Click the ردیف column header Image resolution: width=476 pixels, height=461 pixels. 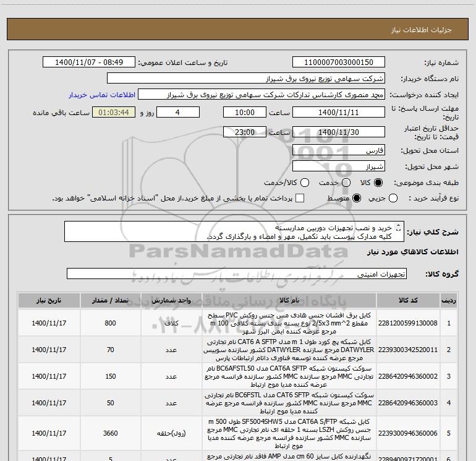pos(449,301)
